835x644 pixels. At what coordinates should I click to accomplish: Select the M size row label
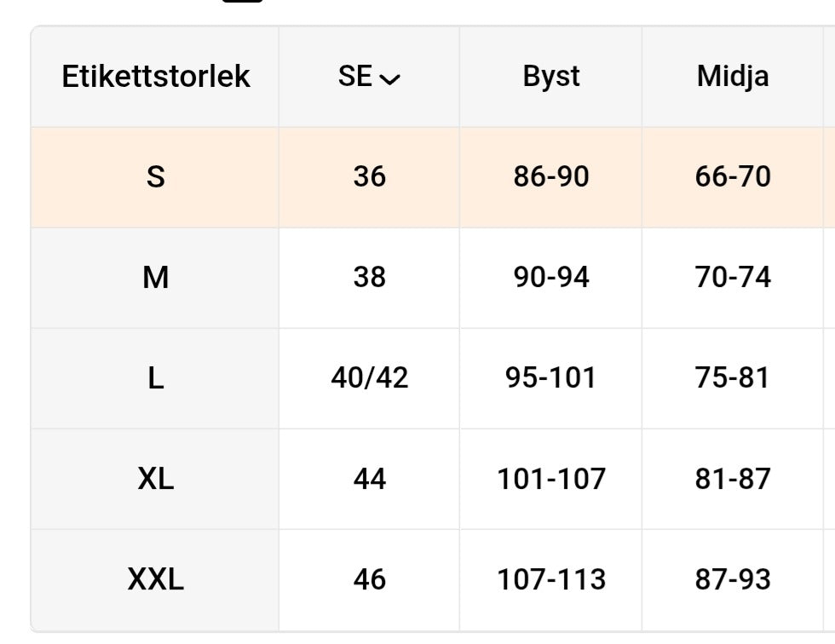tap(155, 278)
